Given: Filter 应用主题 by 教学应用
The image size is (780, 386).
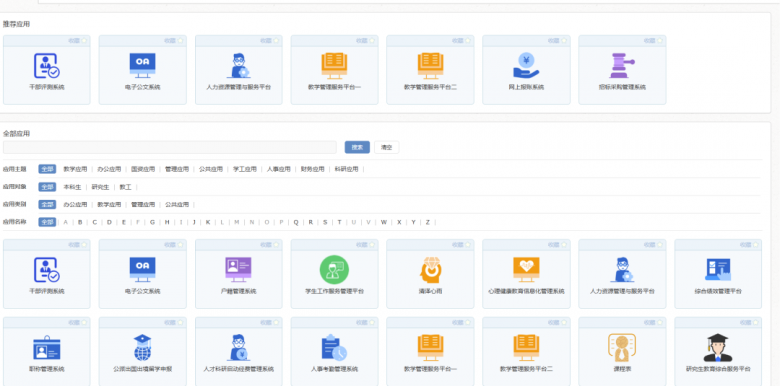Looking at the screenshot, I should (75, 169).
